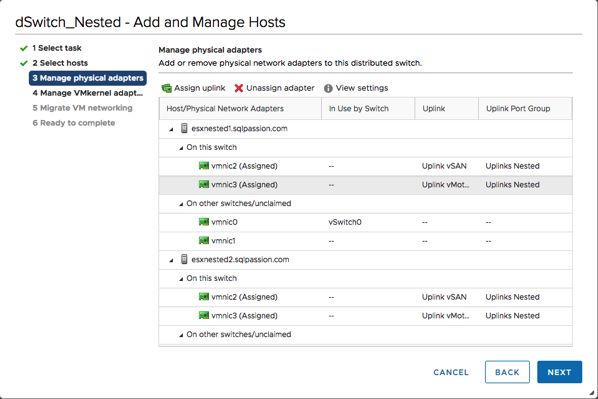Click the esxnested2.sqlpassion.com host name
The width and height of the screenshot is (598, 399).
(240, 259)
